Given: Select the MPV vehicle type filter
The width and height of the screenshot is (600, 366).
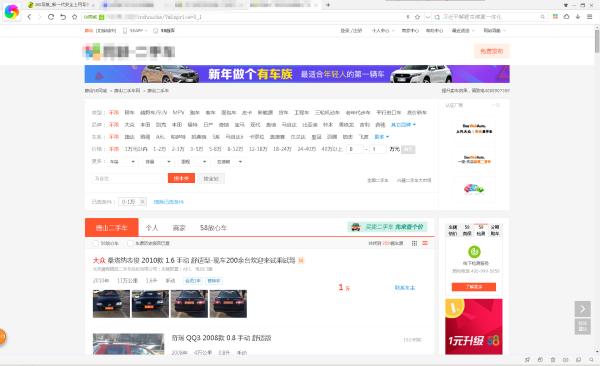Looking at the screenshot, I should (178, 113).
